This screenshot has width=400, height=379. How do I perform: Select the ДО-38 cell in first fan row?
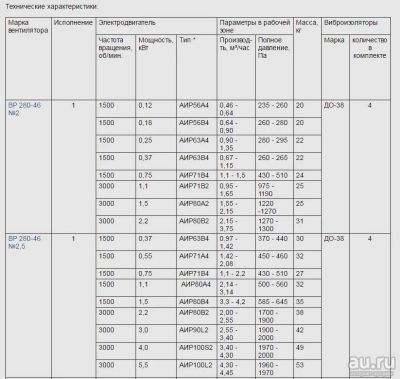tap(335, 167)
